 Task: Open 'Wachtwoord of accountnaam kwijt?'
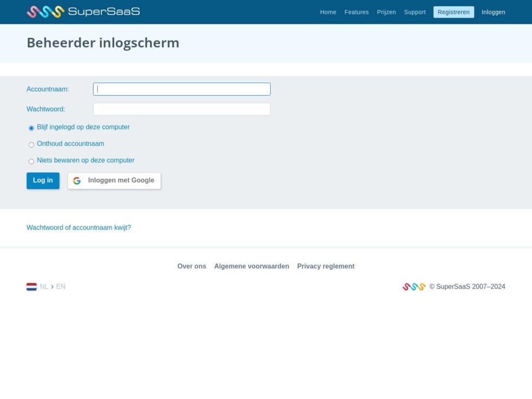(78, 228)
